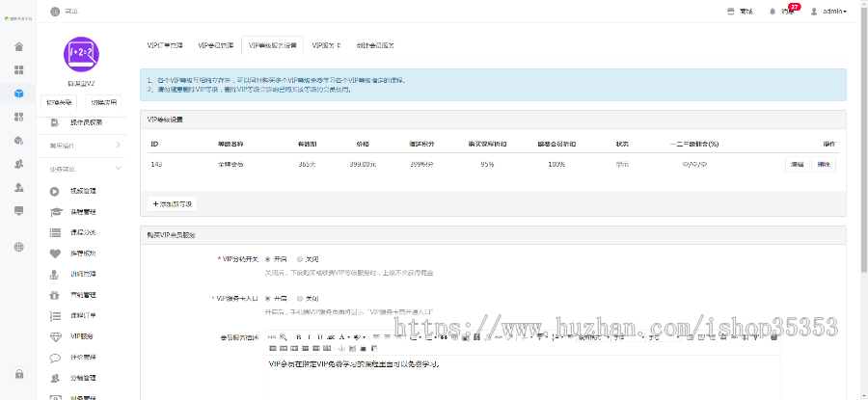868x400 pixels.
Task: Click the anchor icon in editor toolbar
Action: [341, 348]
